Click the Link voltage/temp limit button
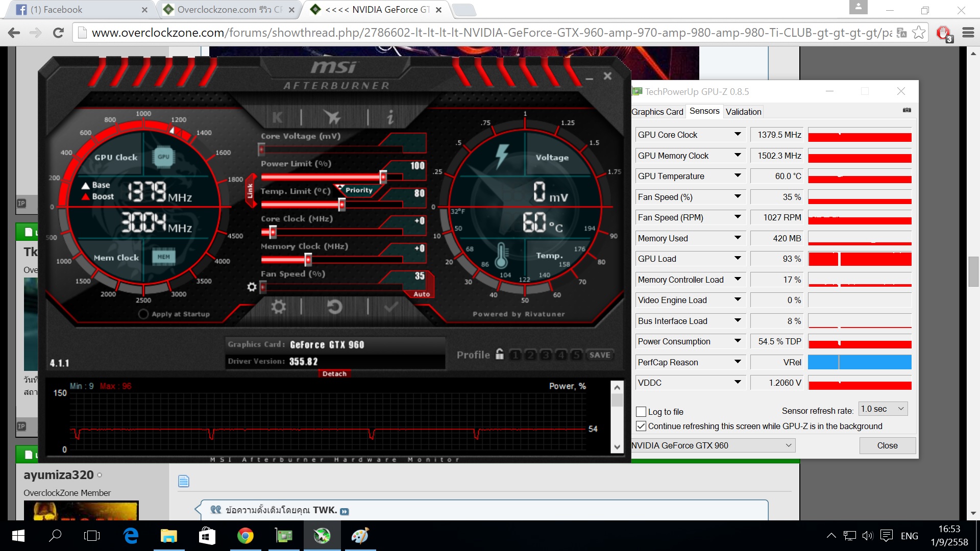 pos(250,191)
